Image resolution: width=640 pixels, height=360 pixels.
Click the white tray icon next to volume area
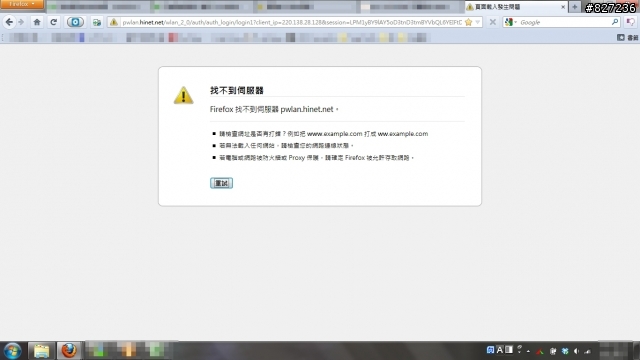pyautogui.click(x=553, y=351)
